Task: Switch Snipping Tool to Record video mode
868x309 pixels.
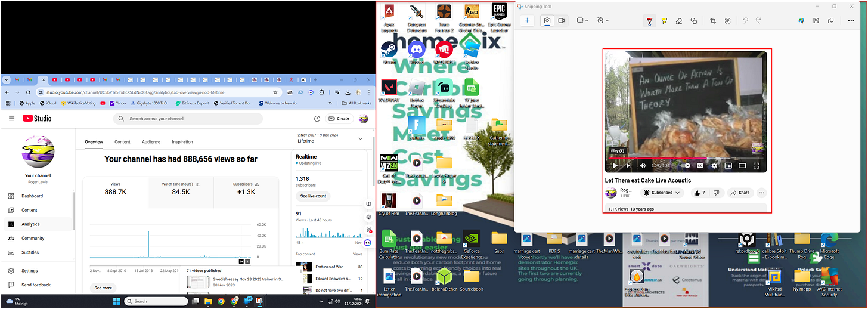Action: pyautogui.click(x=561, y=20)
